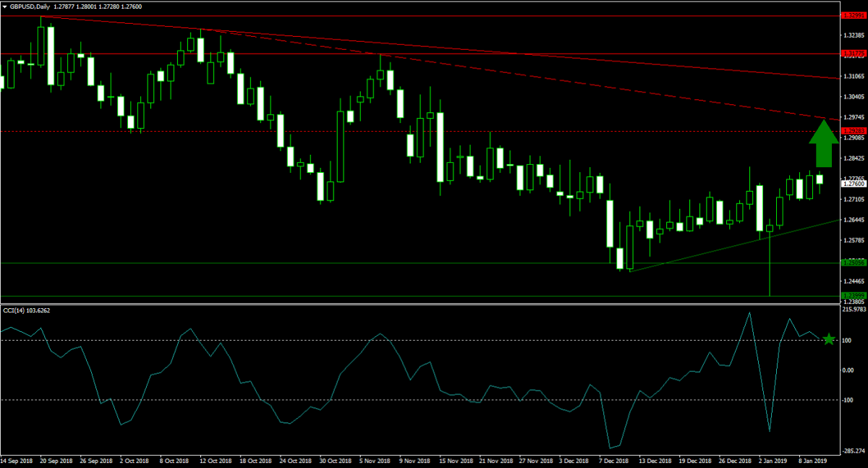Click the CCI 100 level scale label
Image resolution: width=868 pixels, height=468 pixels.
click(x=848, y=341)
